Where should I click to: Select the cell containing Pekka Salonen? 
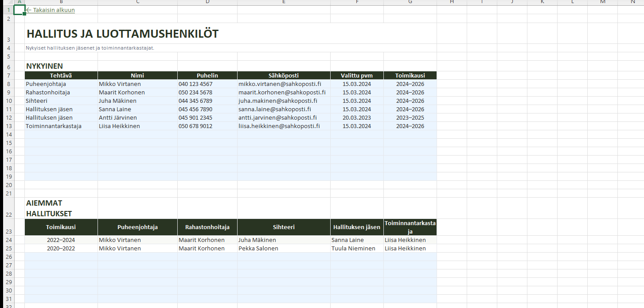(258, 248)
